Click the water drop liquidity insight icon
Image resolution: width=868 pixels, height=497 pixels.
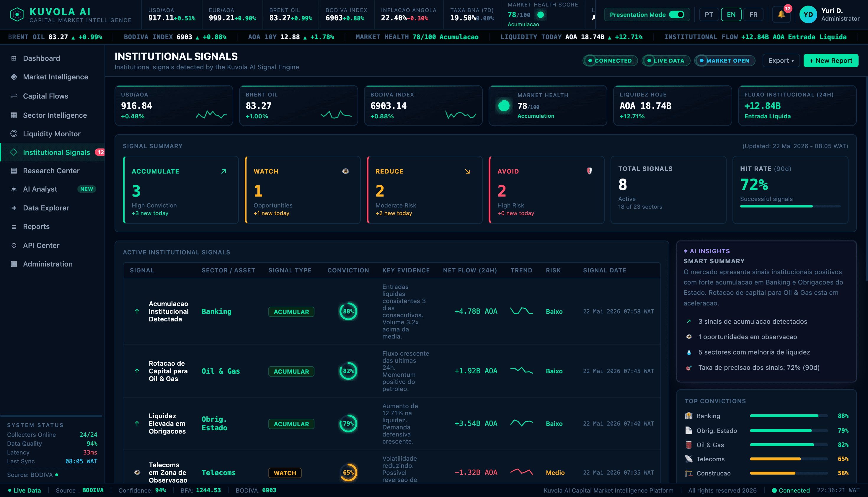[689, 352]
